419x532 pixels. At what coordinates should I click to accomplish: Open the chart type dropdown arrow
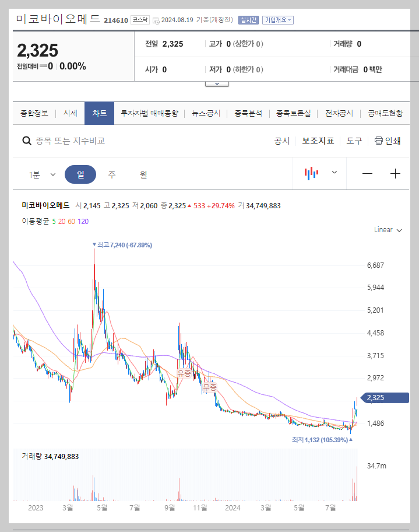[x=335, y=172]
